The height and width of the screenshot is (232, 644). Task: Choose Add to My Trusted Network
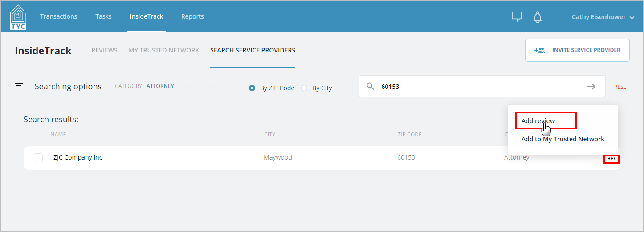click(563, 139)
